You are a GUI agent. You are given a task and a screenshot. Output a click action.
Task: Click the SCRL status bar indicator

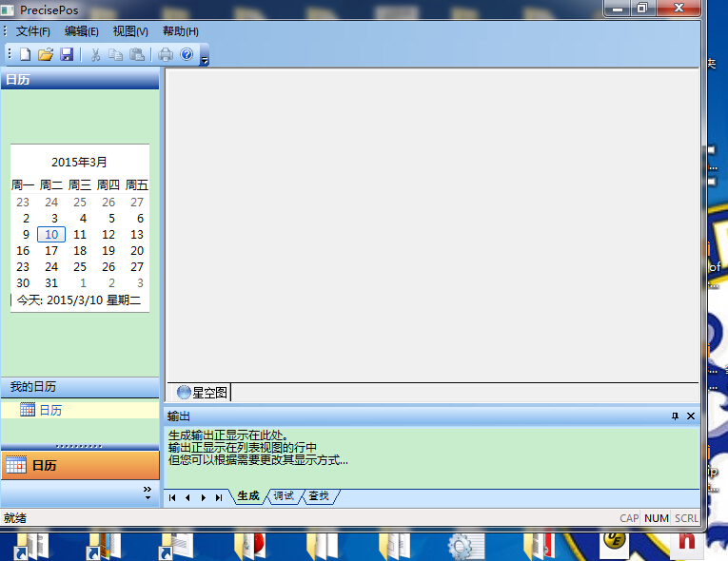coord(686,518)
